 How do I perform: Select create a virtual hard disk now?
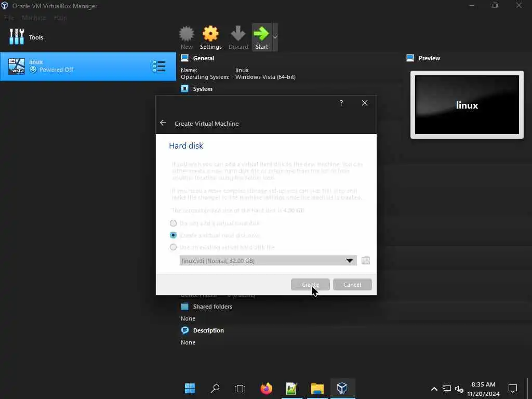point(174,235)
